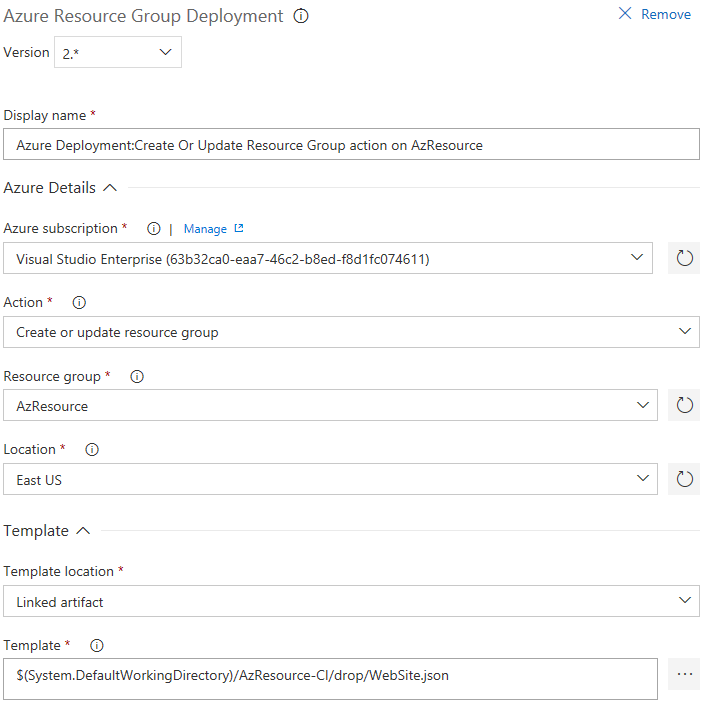715x710 pixels.
Task: Expand the Resource group AzResource dropdown
Action: click(330, 406)
